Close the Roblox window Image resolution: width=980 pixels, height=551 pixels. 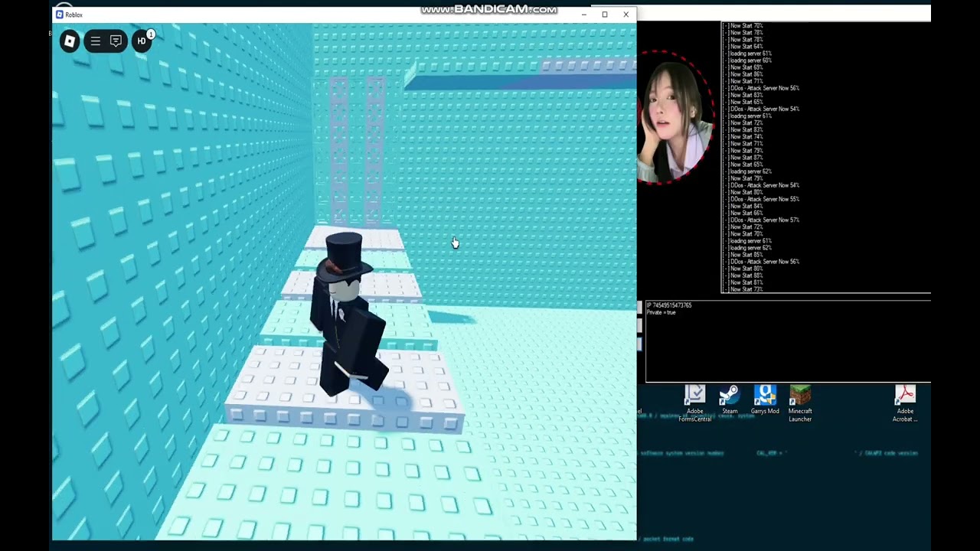[626, 15]
